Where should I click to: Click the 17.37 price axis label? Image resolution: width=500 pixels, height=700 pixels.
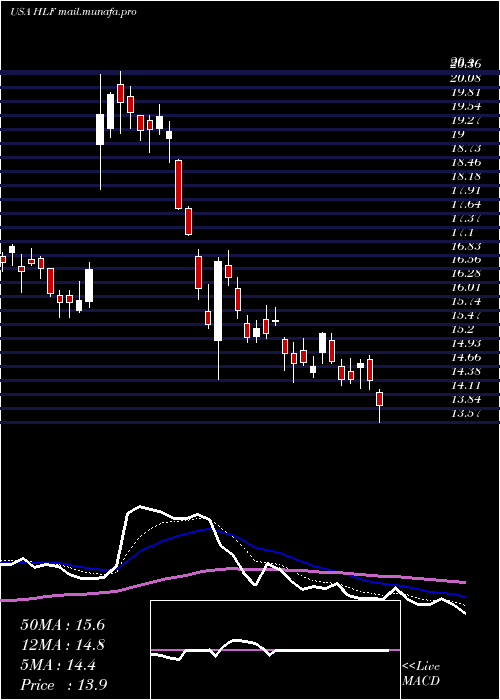pos(465,218)
